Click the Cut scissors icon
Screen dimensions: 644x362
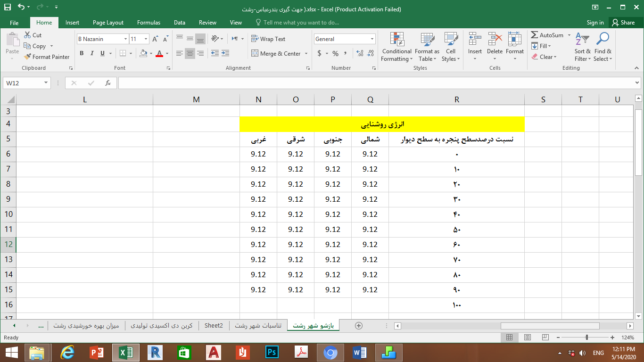pos(27,35)
